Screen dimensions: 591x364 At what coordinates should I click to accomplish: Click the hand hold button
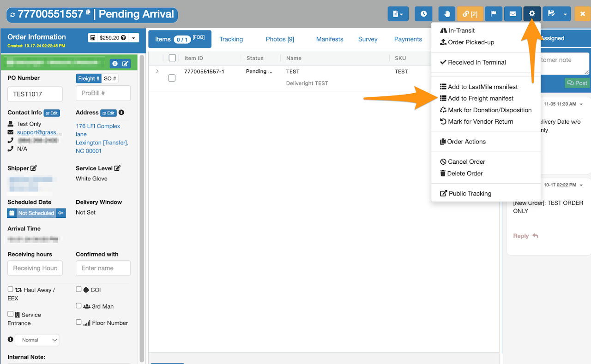[x=447, y=14]
